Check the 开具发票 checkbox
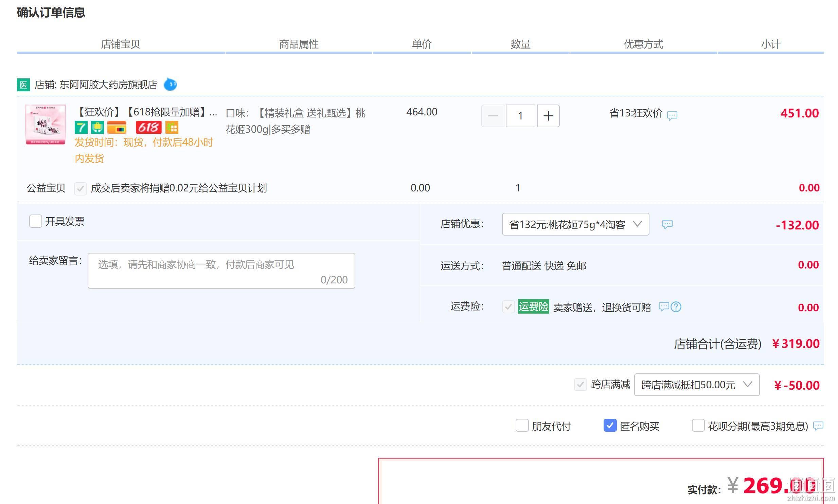This screenshot has height=504, width=838. 35,221
